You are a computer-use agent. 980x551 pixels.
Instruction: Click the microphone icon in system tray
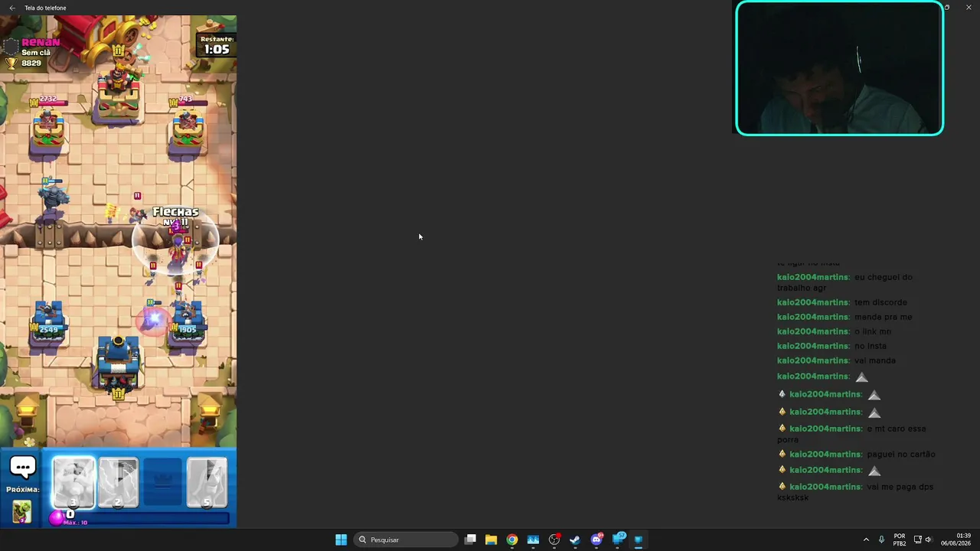pos(881,540)
